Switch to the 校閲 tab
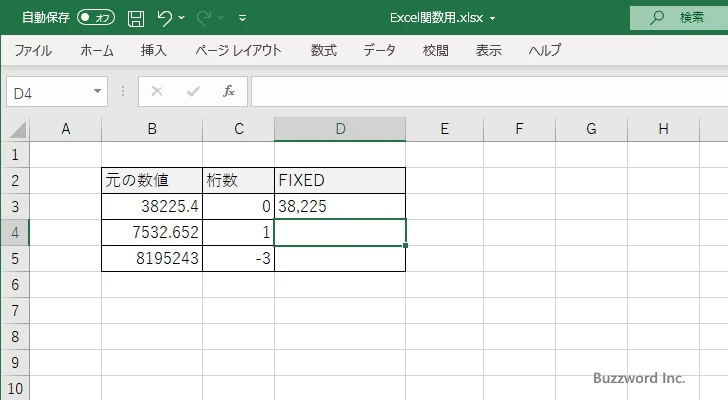This screenshot has width=728, height=400. pos(436,50)
